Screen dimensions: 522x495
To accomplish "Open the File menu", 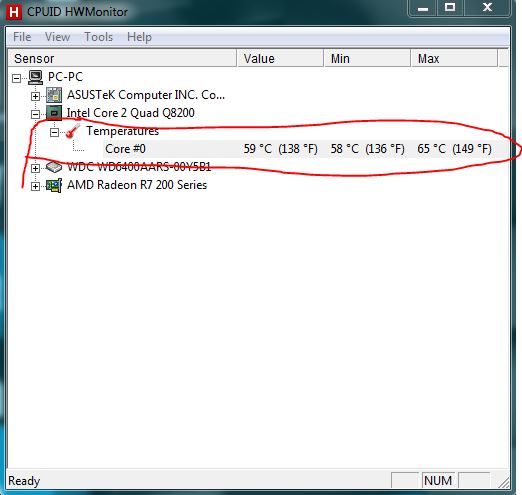I will [22, 37].
